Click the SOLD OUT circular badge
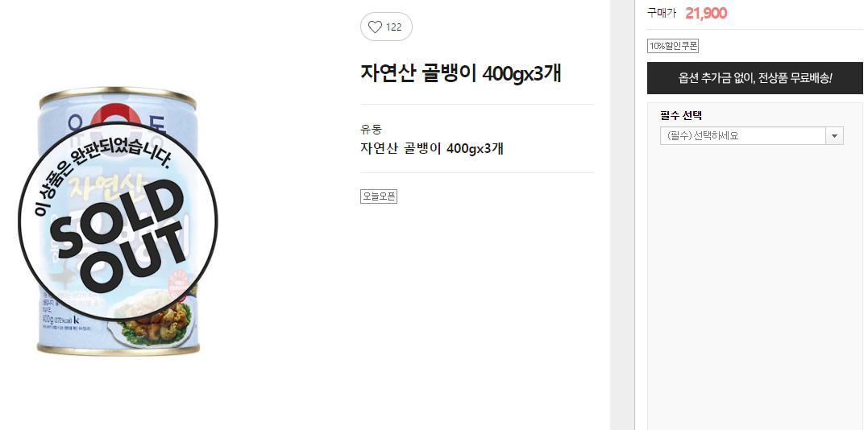The height and width of the screenshot is (430, 868). point(118,221)
